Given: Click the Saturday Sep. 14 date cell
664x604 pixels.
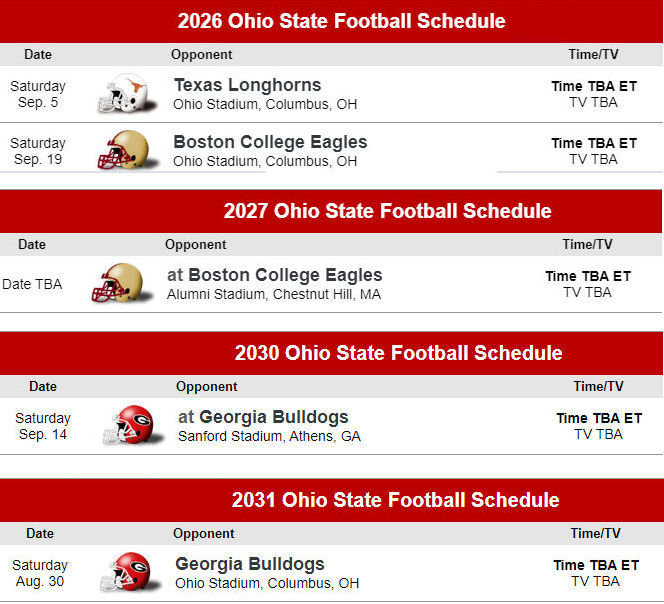Looking at the screenshot, I should 43,426.
